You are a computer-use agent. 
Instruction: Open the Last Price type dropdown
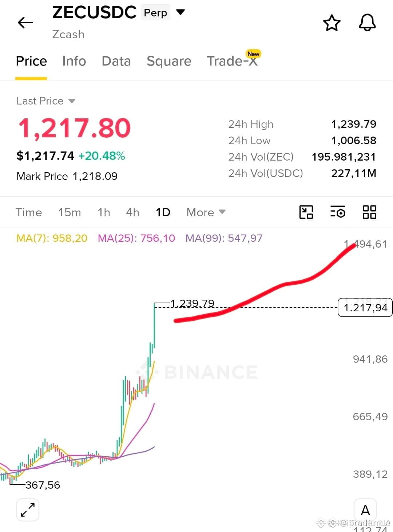[46, 101]
